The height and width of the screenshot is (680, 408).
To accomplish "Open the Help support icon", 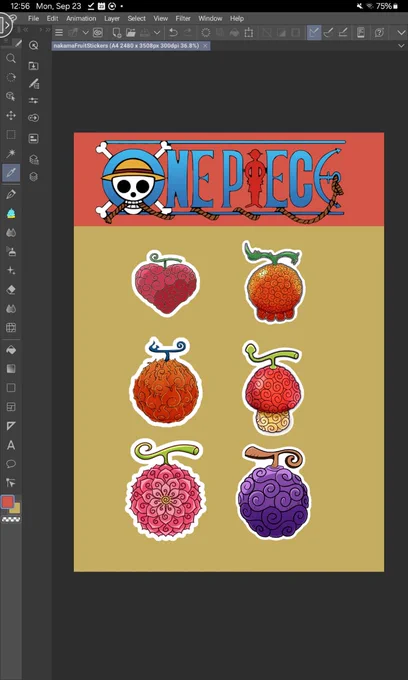I will pos(379,33).
